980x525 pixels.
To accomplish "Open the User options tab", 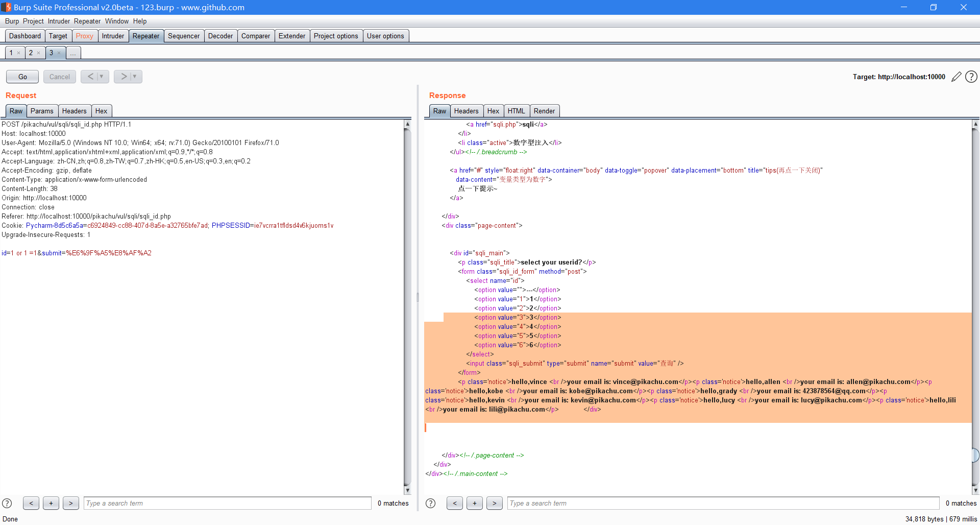I will pos(385,36).
